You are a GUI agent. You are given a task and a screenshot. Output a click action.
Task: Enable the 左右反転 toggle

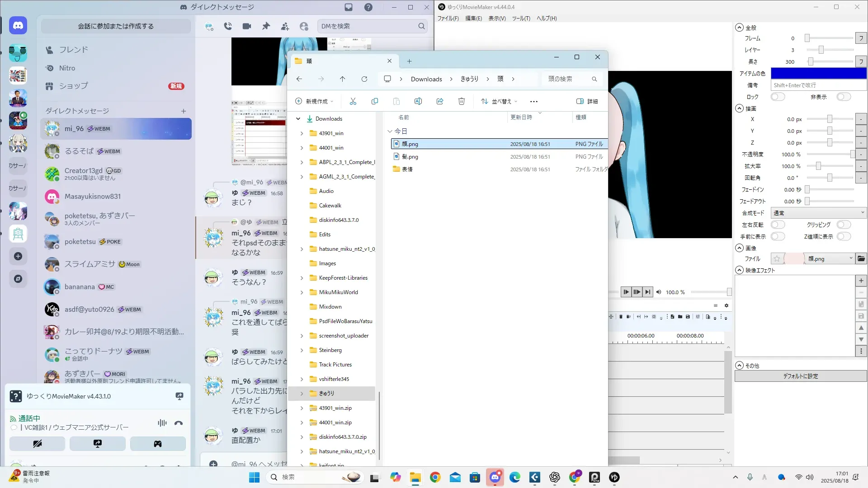(x=778, y=225)
